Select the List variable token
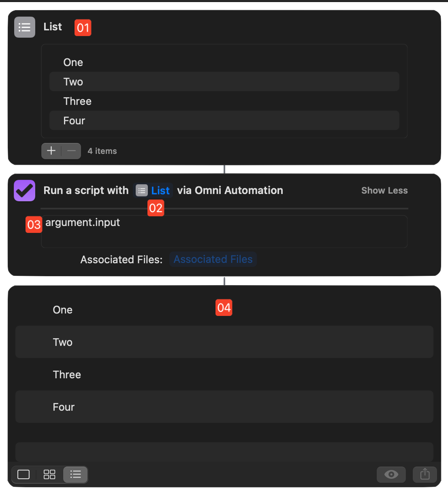The image size is (448, 499). pos(154,190)
